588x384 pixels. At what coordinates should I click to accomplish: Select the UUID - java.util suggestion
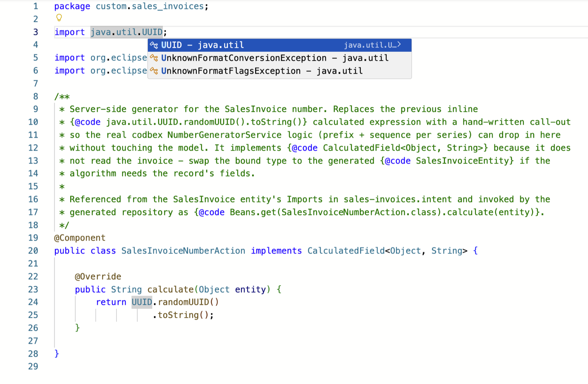pyautogui.click(x=279, y=45)
